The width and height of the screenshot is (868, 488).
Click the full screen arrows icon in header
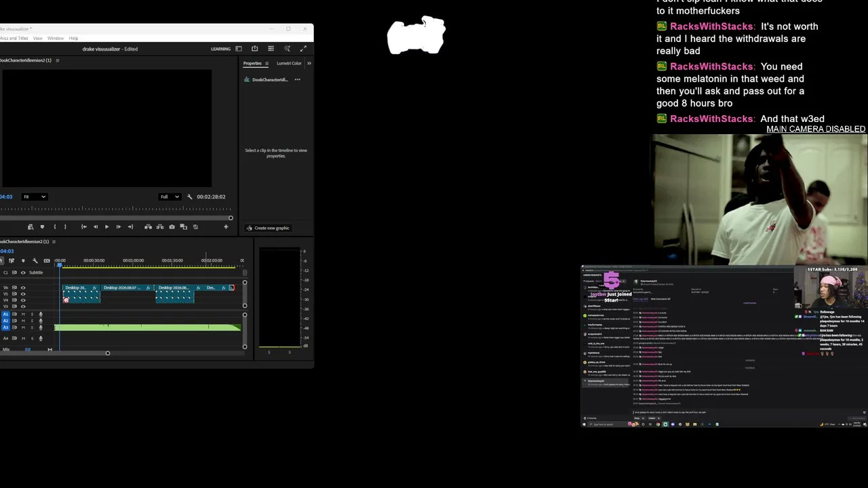coord(303,49)
